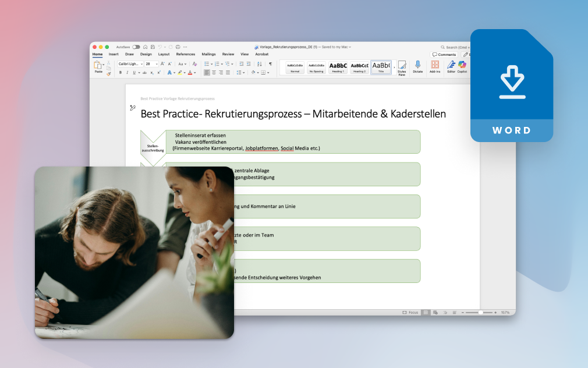Expand the styles gallery arrow
Screen dimensions: 588x368
click(394, 68)
